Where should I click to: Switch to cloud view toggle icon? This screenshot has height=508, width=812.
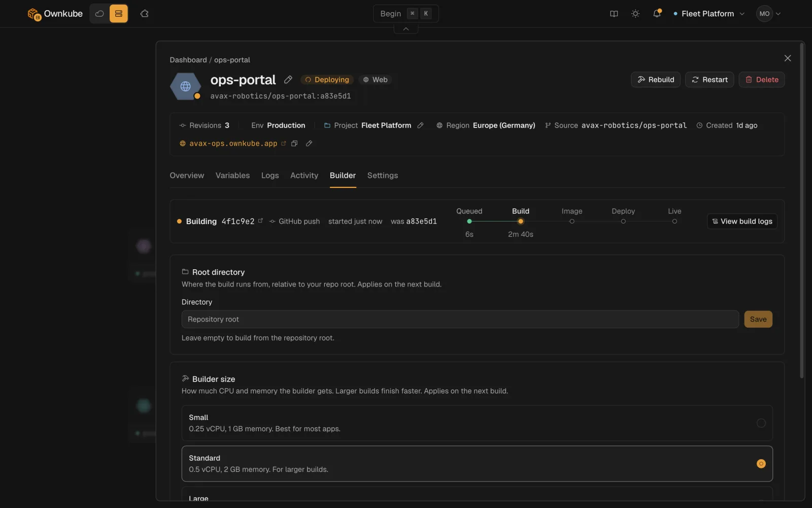[x=99, y=14]
